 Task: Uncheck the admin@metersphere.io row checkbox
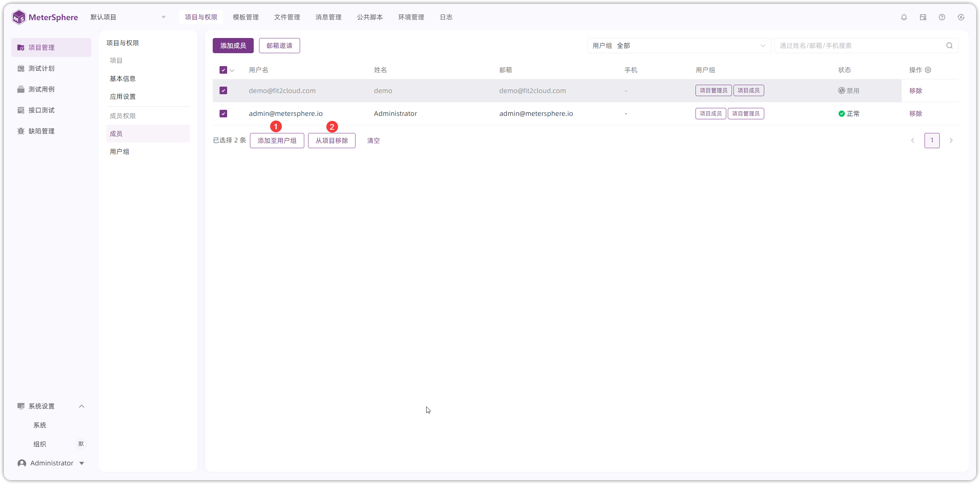(x=223, y=113)
